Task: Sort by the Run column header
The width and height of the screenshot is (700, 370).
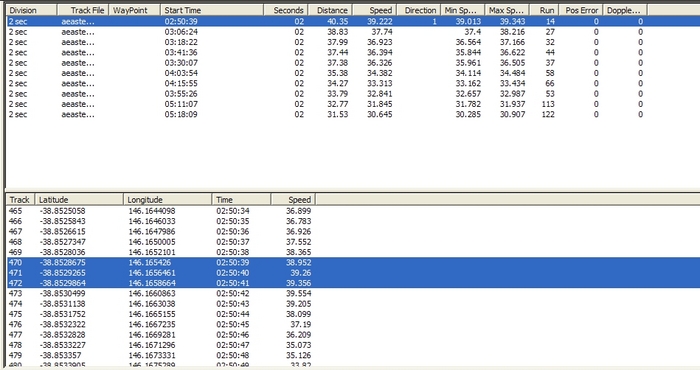Action: 544,10
